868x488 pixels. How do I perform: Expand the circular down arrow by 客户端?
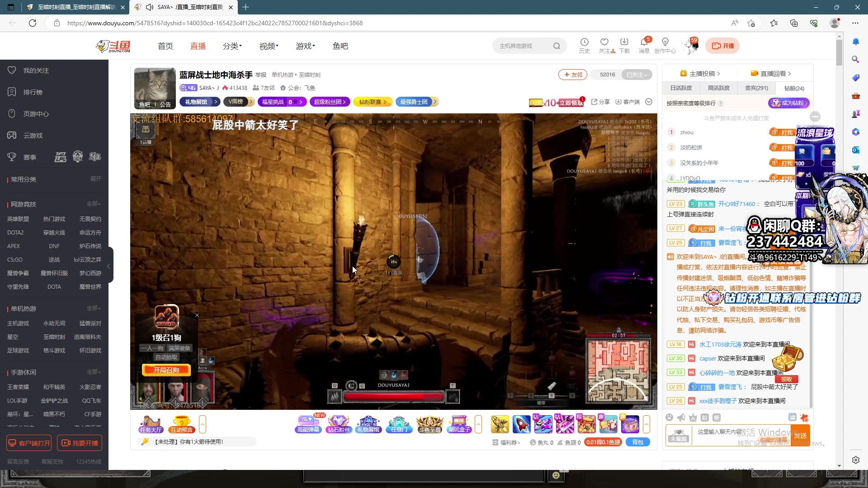[x=649, y=102]
